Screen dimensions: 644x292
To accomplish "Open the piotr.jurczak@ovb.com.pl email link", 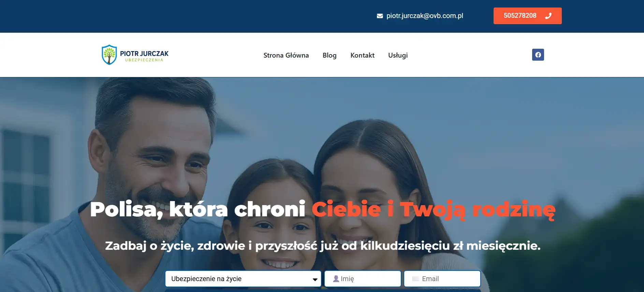I will coord(425,16).
